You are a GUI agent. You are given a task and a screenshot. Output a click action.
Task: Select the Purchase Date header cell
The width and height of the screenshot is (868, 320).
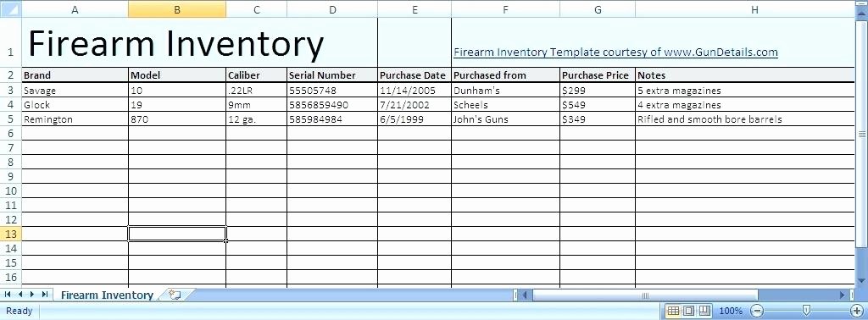[x=415, y=75]
